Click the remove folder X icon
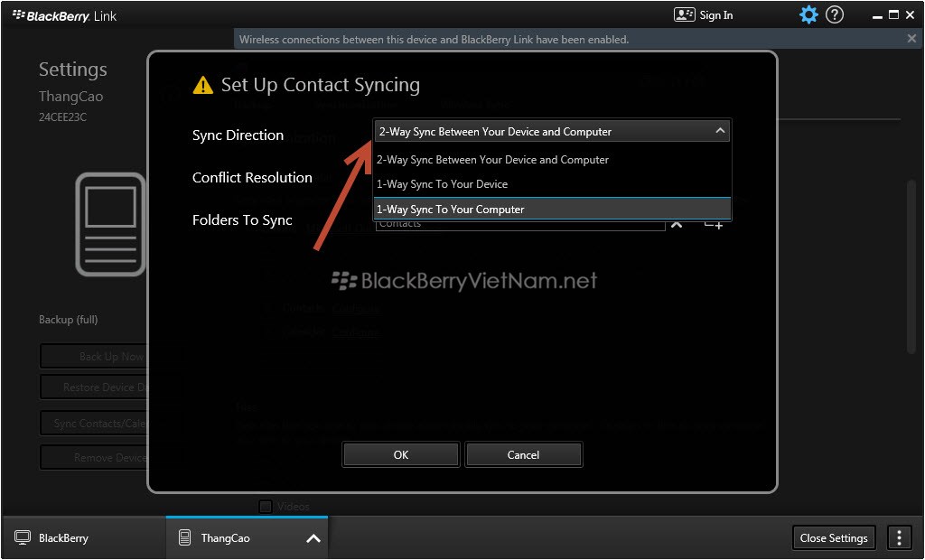Image resolution: width=925 pixels, height=560 pixels. 677,225
